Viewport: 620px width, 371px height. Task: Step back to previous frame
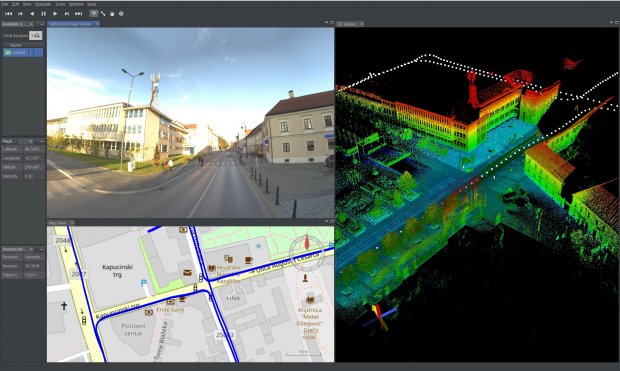click(x=20, y=14)
